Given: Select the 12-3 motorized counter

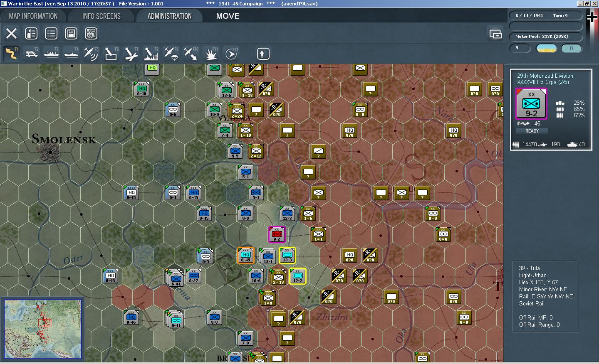Looking at the screenshot, I should [x=287, y=214].
